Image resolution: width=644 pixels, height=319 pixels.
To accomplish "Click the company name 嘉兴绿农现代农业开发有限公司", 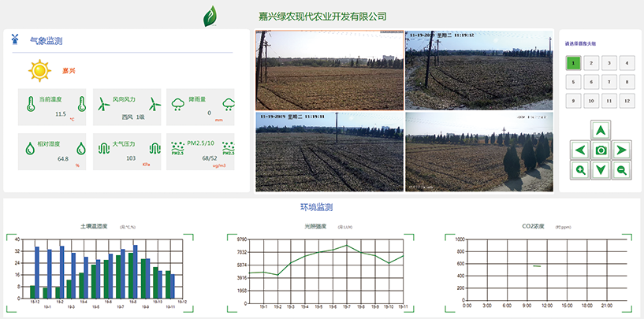I will click(x=322, y=17).
